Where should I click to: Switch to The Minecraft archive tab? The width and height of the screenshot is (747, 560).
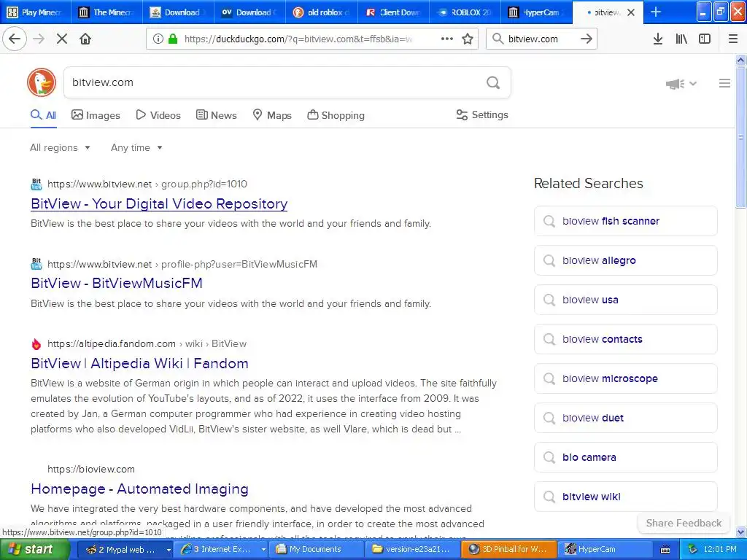[x=107, y=12]
